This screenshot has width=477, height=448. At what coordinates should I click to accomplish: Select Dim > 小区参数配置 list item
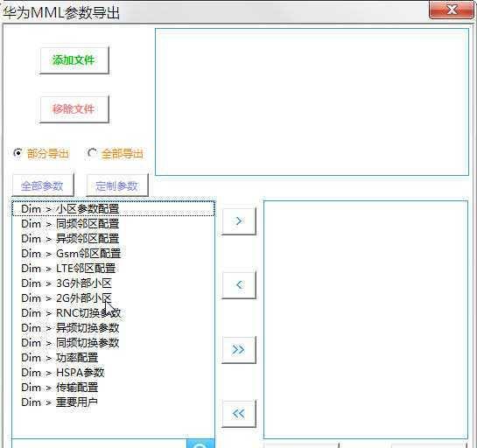(x=114, y=209)
